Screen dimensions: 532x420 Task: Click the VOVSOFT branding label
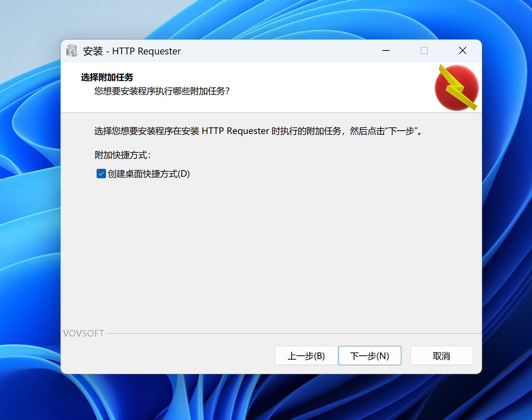point(84,333)
